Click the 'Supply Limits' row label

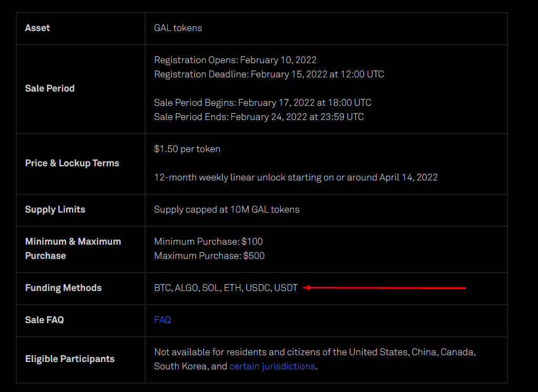[x=55, y=209]
